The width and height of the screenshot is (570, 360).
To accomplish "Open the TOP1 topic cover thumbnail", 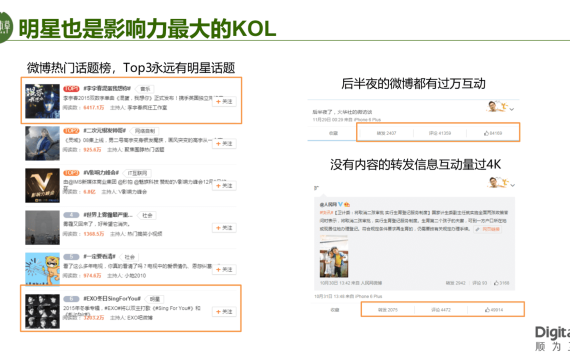I will point(42,101).
